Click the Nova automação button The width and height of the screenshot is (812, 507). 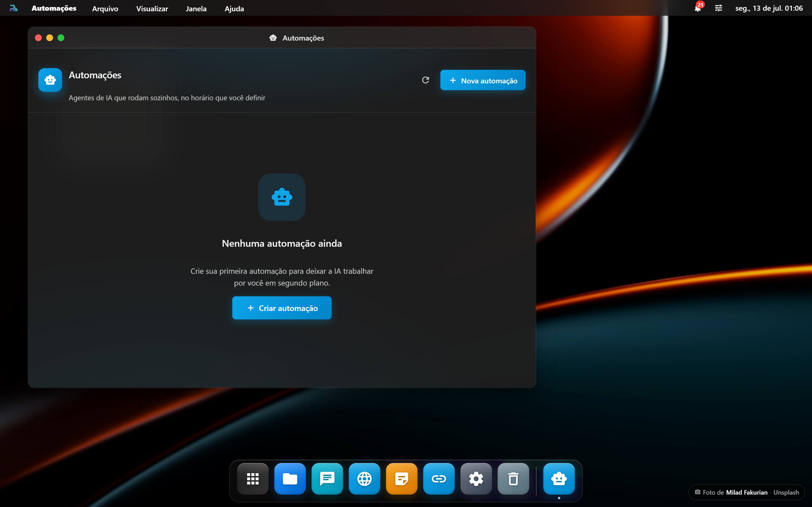coord(483,80)
